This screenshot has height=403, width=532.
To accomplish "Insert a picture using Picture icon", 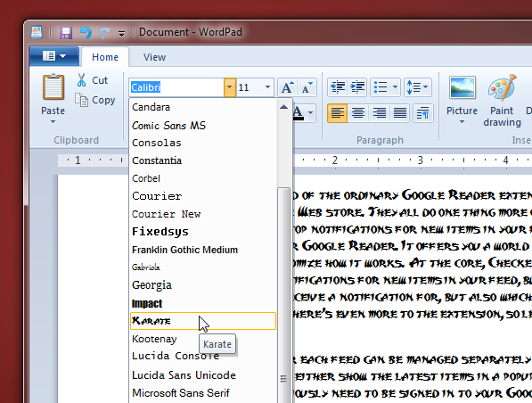I will tap(462, 87).
